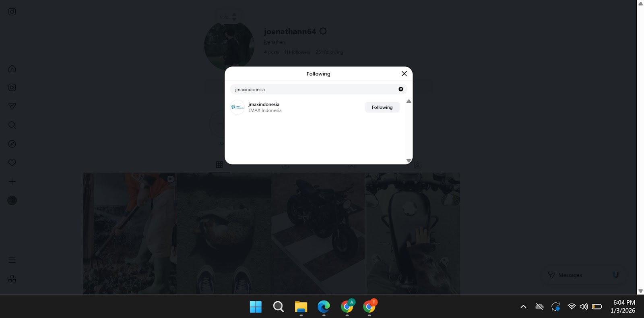Viewport: 644px width, 318px height.
Task: Click jmaxindonesia profile avatar
Action: (237, 107)
